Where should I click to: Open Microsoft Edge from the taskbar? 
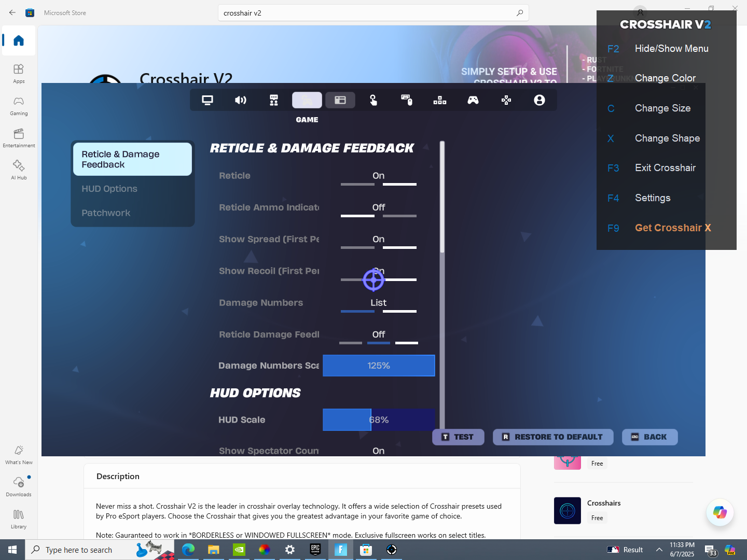tap(188, 550)
